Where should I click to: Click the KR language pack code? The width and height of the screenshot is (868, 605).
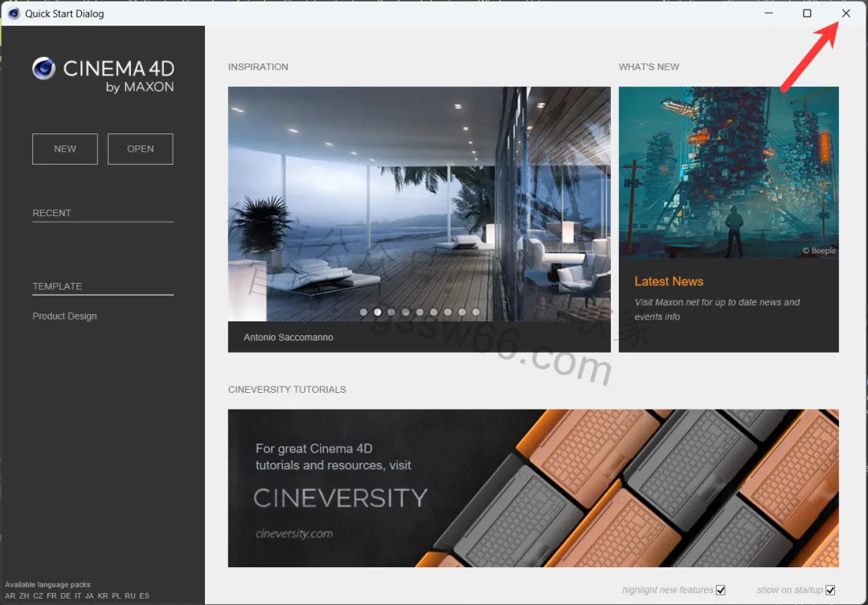click(102, 596)
